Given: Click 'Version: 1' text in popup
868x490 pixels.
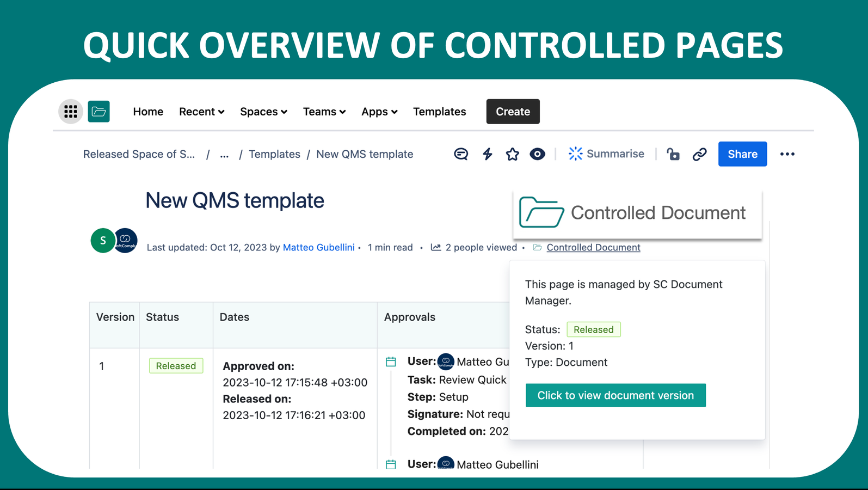Looking at the screenshot, I should 549,346.
